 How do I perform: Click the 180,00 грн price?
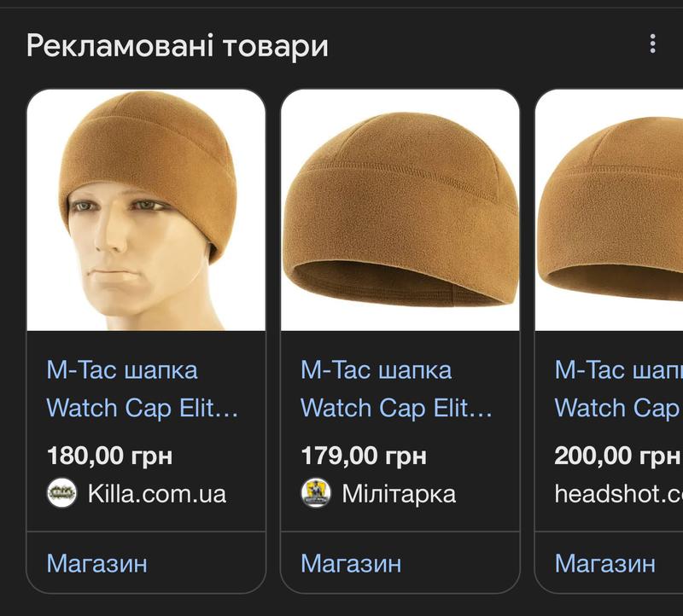tap(110, 456)
